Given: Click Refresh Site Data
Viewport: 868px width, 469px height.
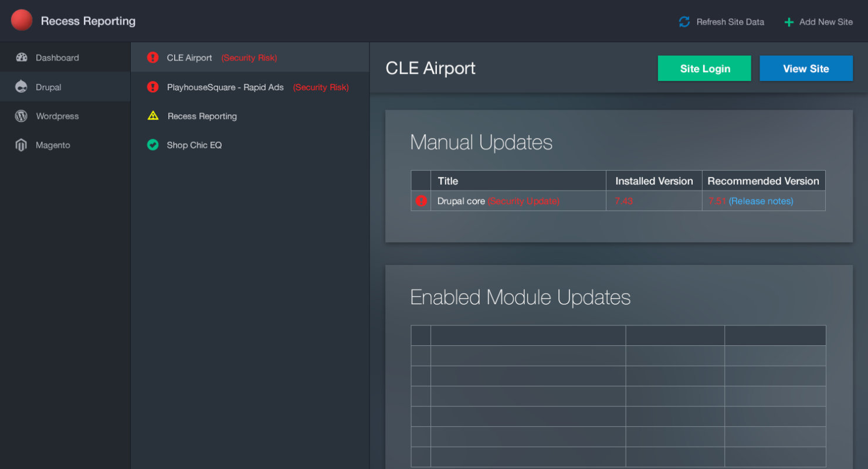Looking at the screenshot, I should (721, 22).
